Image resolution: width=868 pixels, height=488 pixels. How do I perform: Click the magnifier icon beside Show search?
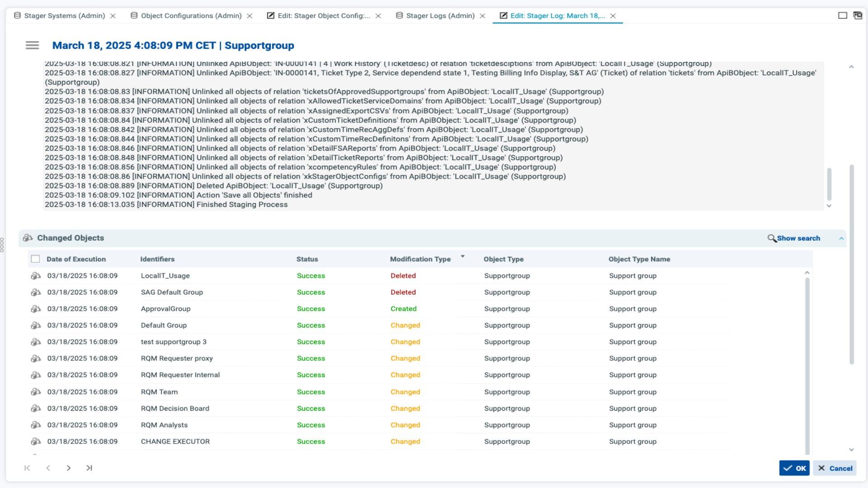[x=772, y=238]
